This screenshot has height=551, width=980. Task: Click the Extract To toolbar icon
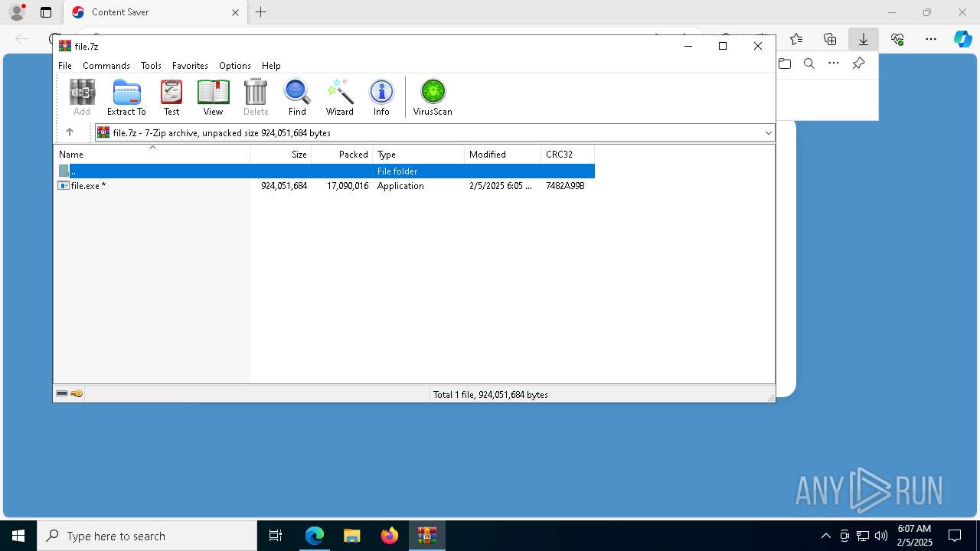tap(126, 97)
